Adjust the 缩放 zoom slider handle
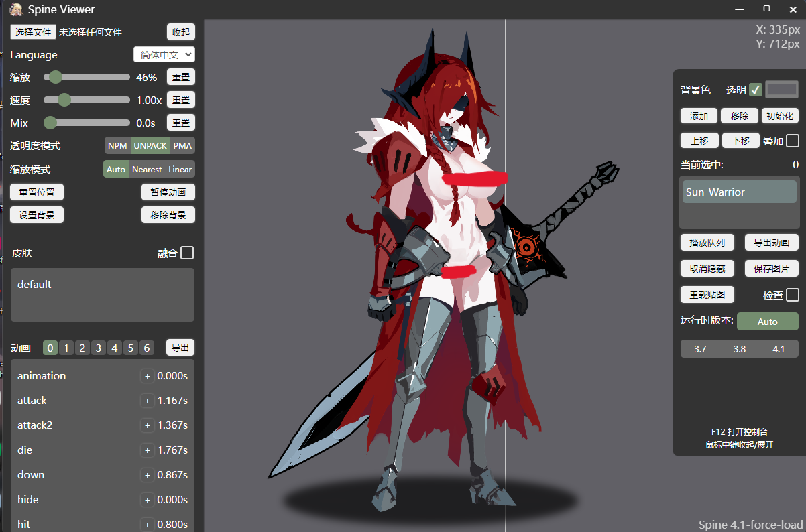This screenshot has height=532, width=806. (x=56, y=77)
